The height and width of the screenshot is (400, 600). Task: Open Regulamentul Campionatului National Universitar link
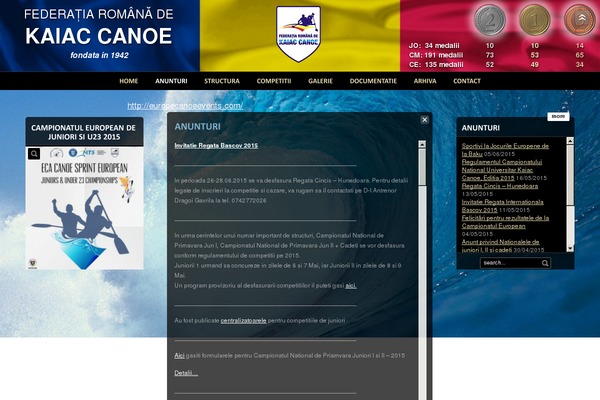click(x=502, y=170)
